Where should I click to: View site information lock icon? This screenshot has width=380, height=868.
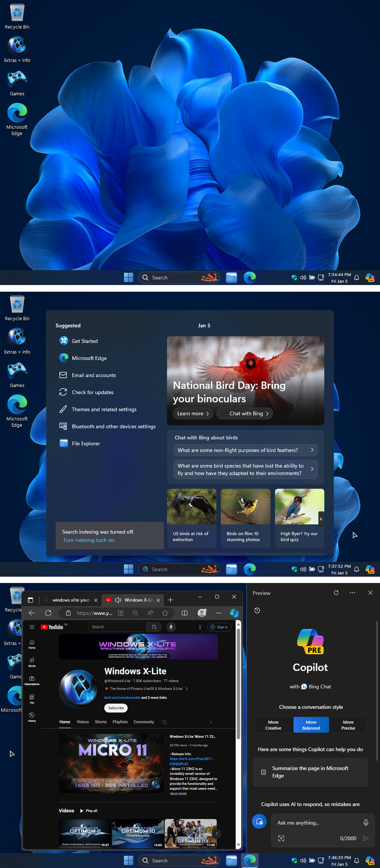pyautogui.click(x=68, y=613)
